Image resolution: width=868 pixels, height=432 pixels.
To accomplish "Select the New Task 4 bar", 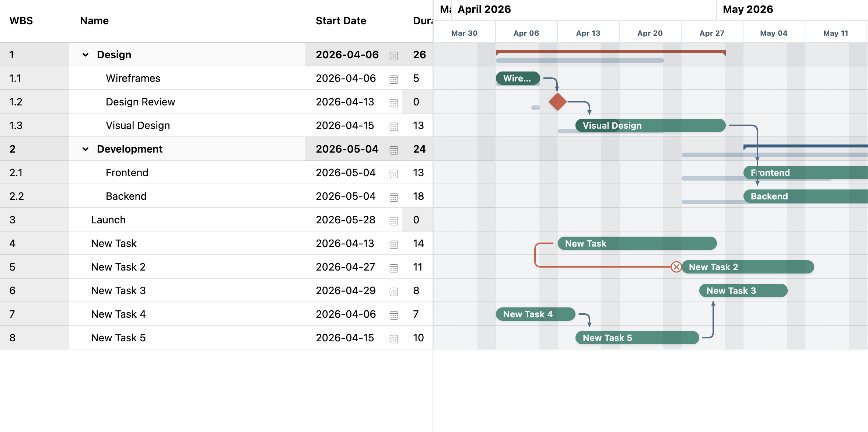I will (535, 314).
